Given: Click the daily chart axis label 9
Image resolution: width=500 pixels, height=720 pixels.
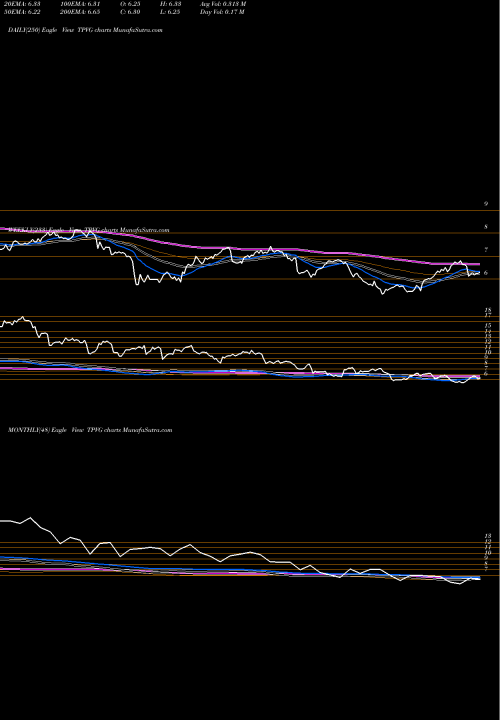Looking at the screenshot, I should pos(486,203).
